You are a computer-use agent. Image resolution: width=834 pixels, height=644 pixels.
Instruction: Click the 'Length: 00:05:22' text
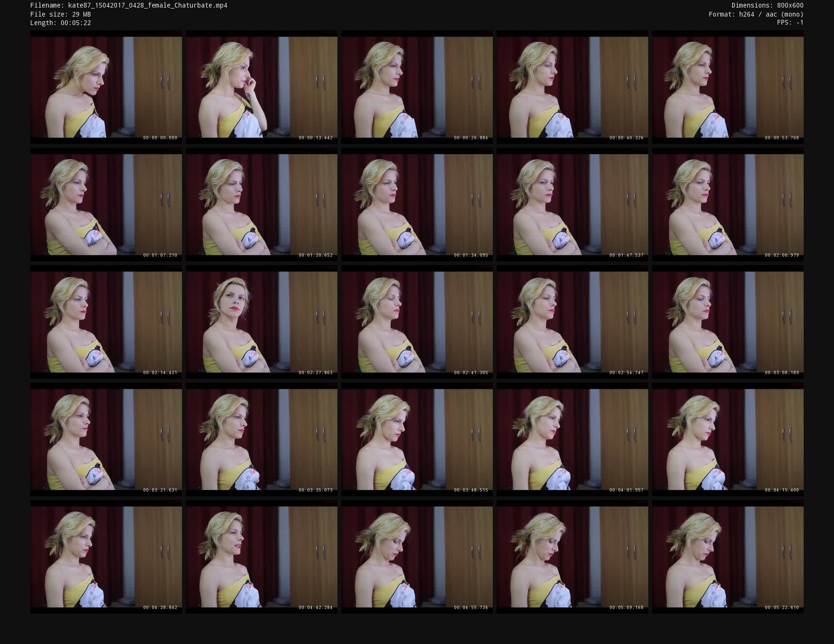61,23
